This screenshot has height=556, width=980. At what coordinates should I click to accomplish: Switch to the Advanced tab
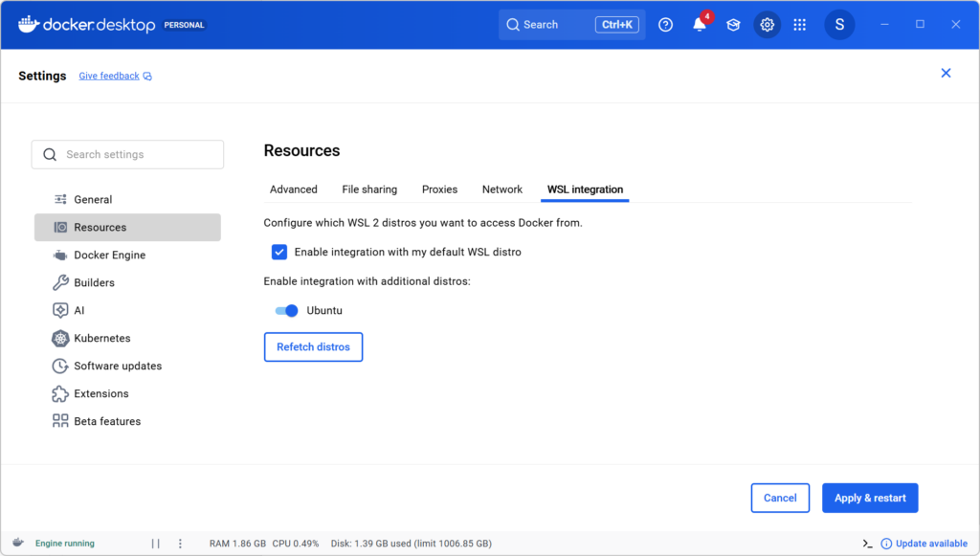tap(293, 189)
